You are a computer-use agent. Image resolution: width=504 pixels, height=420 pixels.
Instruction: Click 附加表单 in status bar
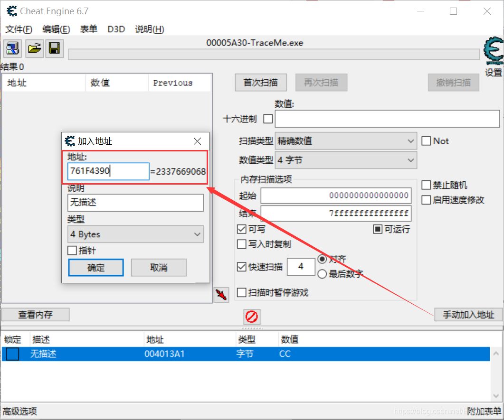click(x=484, y=411)
